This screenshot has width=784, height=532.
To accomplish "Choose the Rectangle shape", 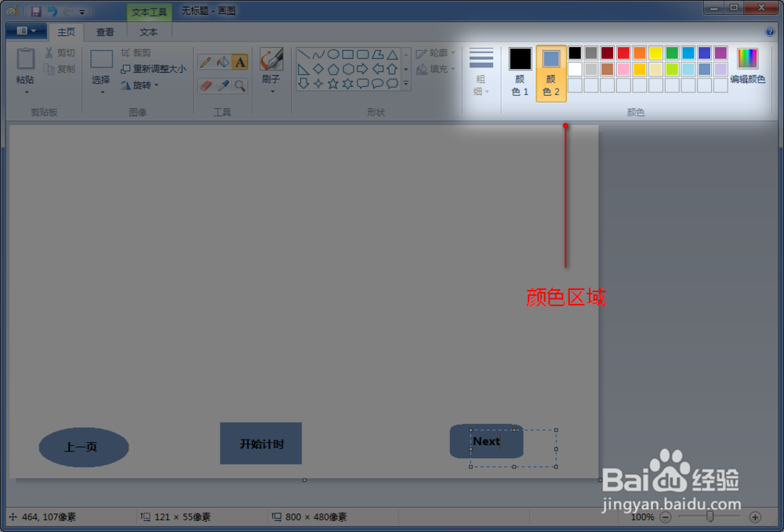I will click(348, 54).
